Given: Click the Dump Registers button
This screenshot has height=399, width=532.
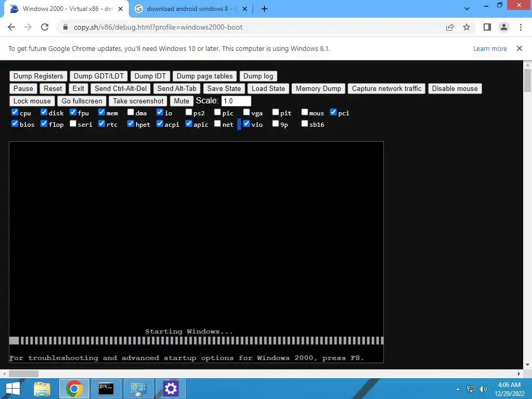Looking at the screenshot, I should pyautogui.click(x=38, y=76).
